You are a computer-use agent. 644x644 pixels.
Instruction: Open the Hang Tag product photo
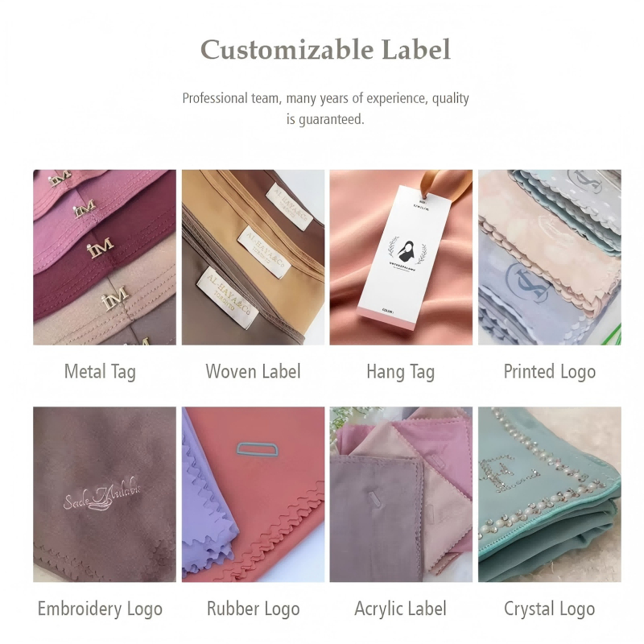point(401,257)
